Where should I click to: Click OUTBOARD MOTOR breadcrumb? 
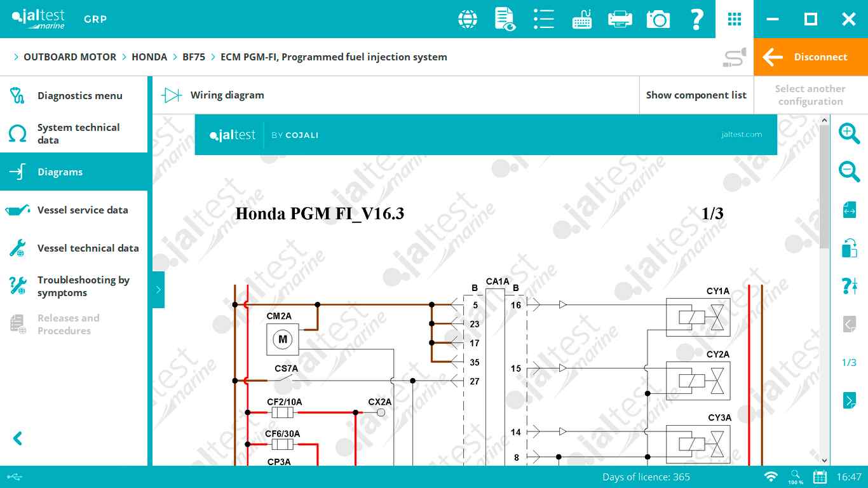[x=70, y=57]
